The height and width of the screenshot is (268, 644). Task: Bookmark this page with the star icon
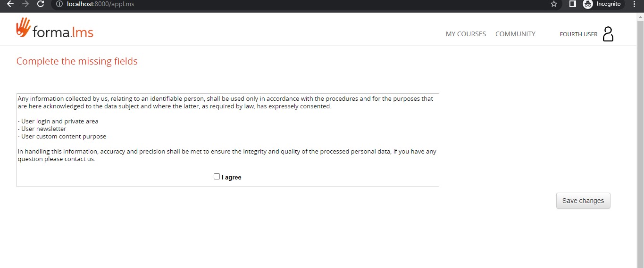pos(554,4)
